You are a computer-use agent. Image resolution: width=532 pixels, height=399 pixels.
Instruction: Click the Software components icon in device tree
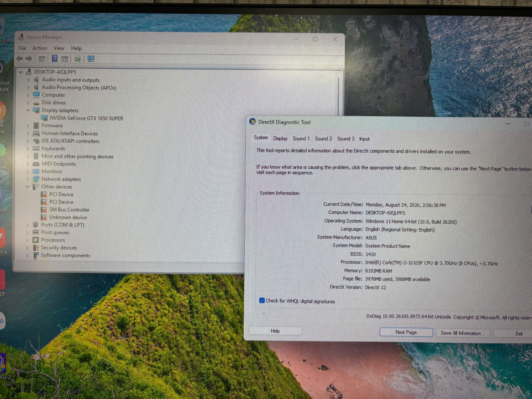36,255
